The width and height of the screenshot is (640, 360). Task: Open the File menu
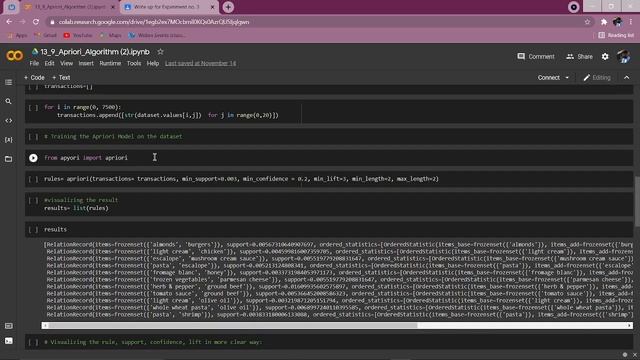click(34, 64)
